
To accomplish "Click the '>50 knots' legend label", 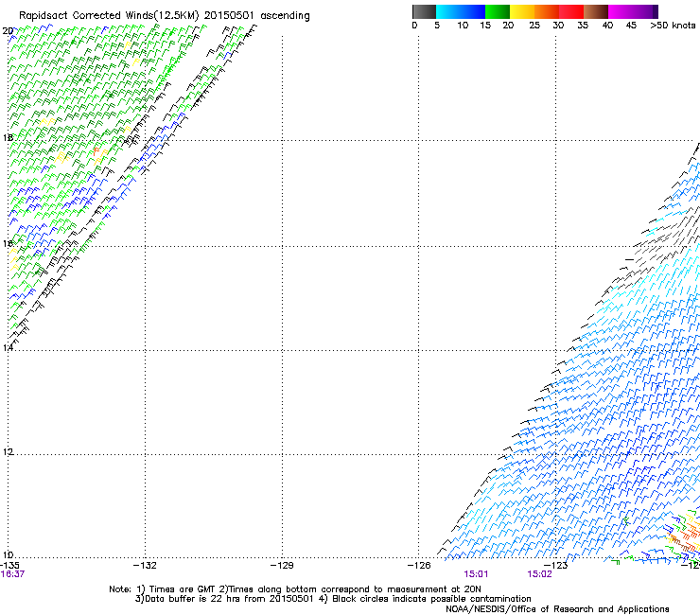I will [673, 26].
